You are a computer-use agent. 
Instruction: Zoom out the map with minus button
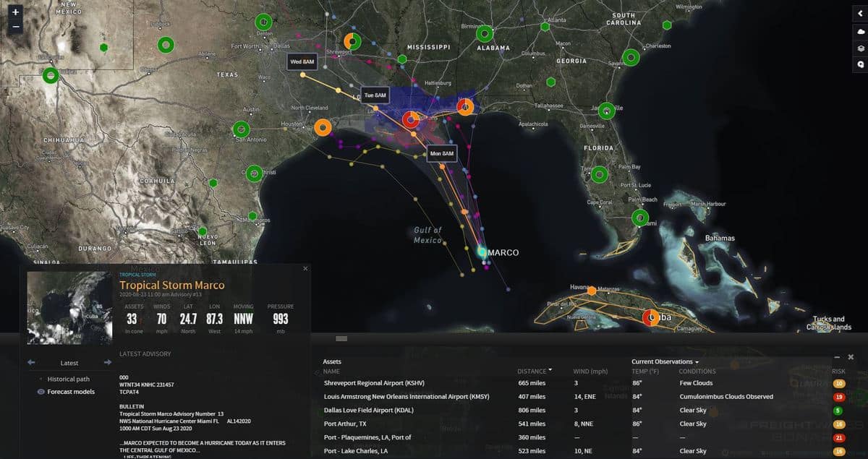coord(16,26)
